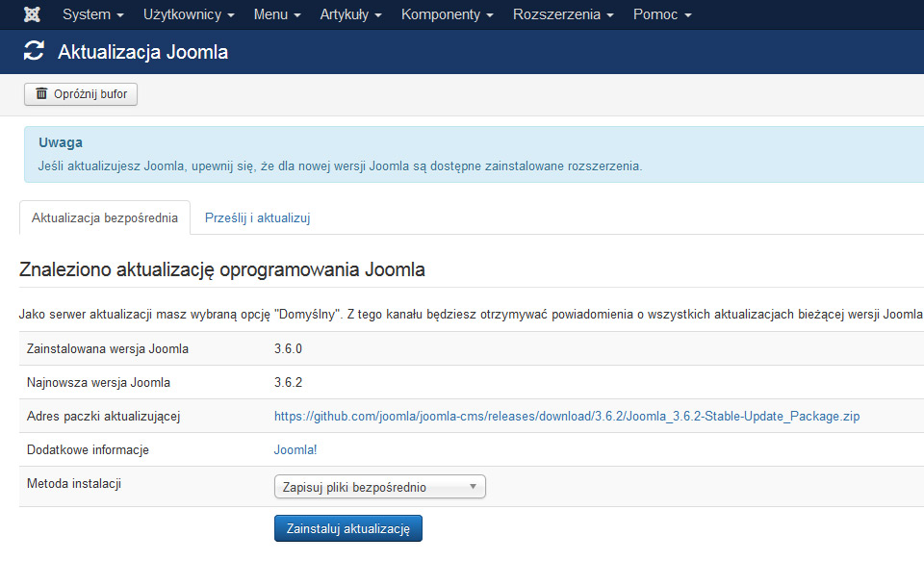Click the trash icon on Opróżnij bufor
Image resolution: width=924 pixels, height=561 pixels.
coord(41,93)
